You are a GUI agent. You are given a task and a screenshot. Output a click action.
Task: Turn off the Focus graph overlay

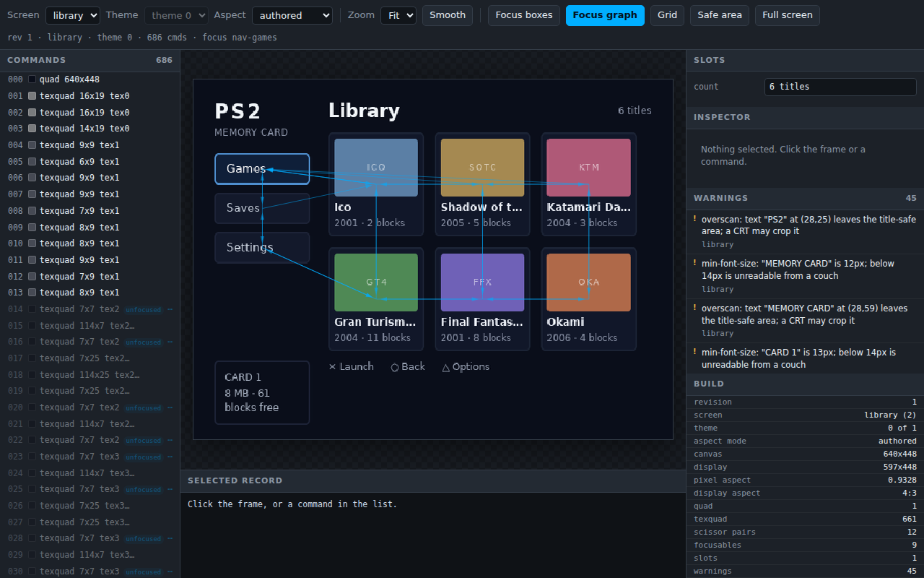coord(605,15)
